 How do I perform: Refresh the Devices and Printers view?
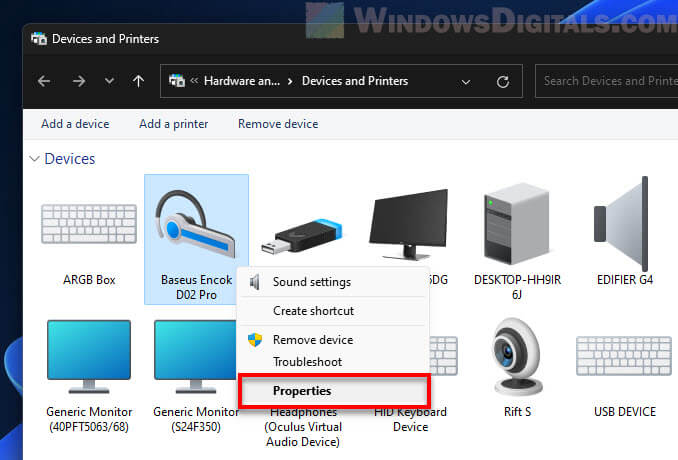(502, 82)
